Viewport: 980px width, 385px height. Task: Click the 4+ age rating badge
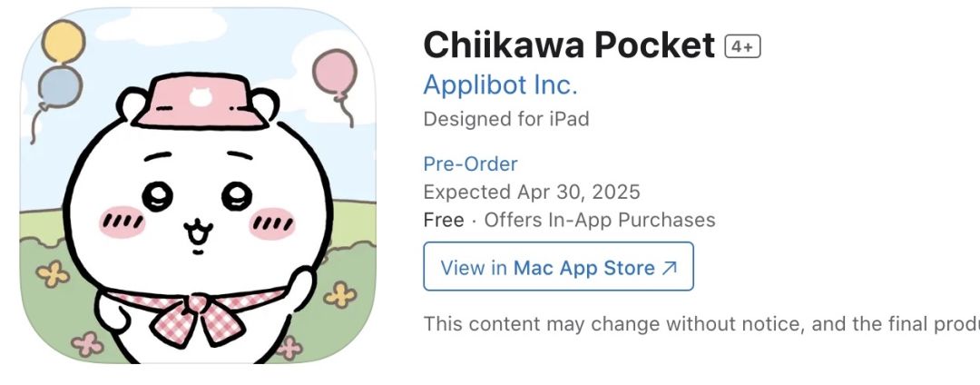click(741, 46)
